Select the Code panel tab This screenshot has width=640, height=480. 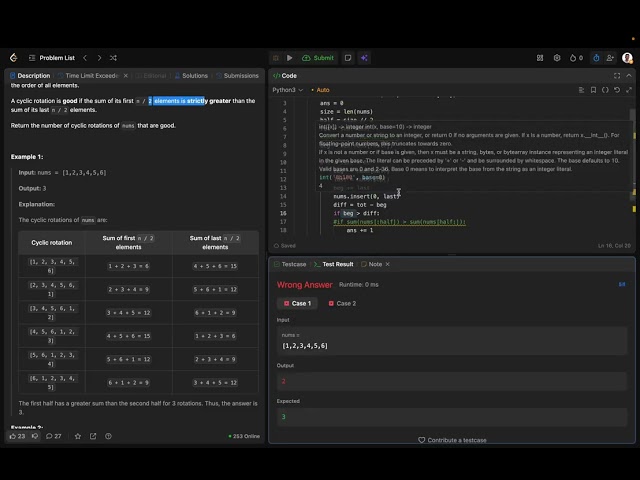[285, 76]
